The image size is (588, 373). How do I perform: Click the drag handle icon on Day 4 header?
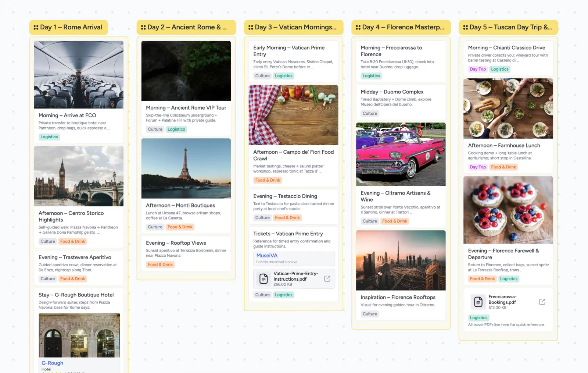tap(357, 27)
